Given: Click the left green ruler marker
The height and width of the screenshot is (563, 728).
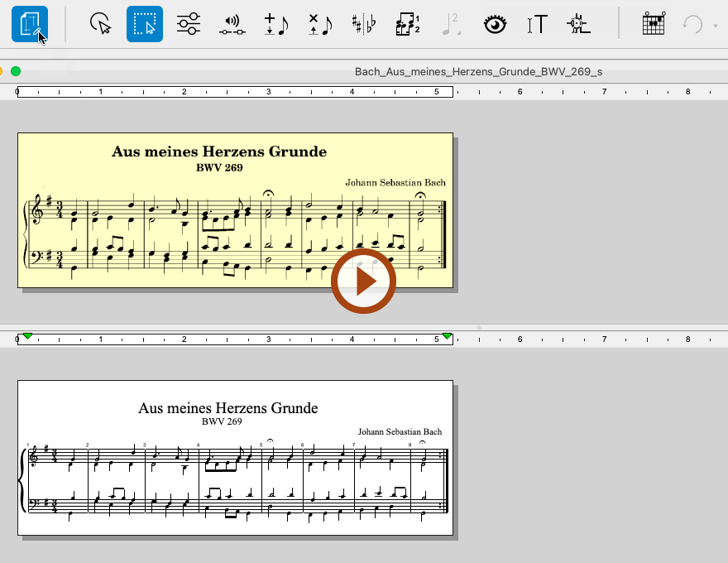Looking at the screenshot, I should (28, 336).
